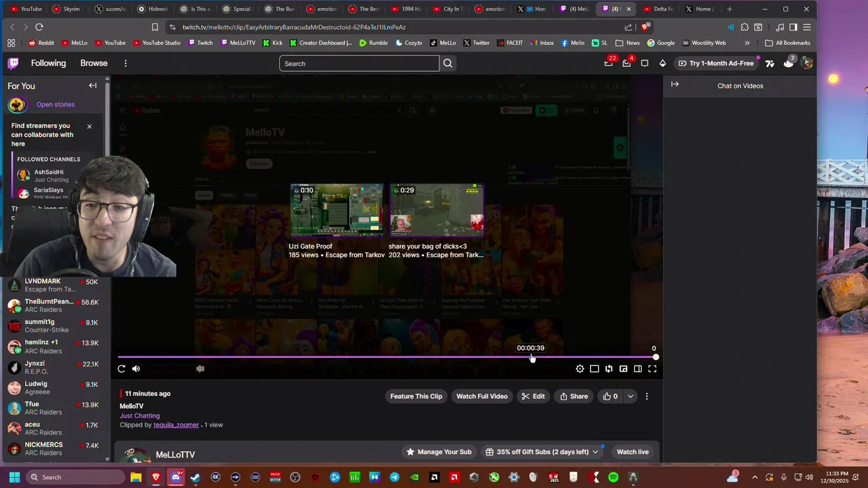Click the Edit clip scissors button
Image resolution: width=868 pixels, height=488 pixels.
point(533,396)
